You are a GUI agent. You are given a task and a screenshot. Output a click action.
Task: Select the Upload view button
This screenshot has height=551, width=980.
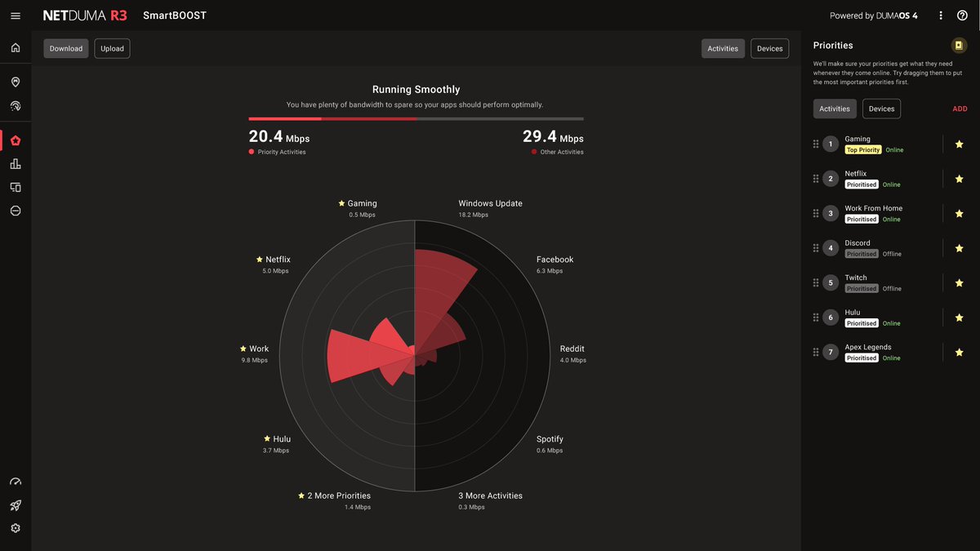tap(111, 47)
